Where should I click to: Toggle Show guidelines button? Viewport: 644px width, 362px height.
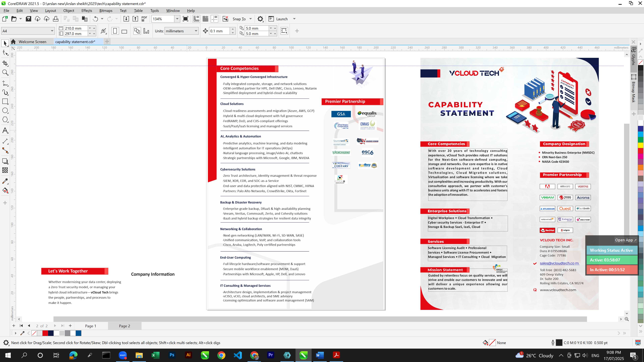[x=214, y=19]
